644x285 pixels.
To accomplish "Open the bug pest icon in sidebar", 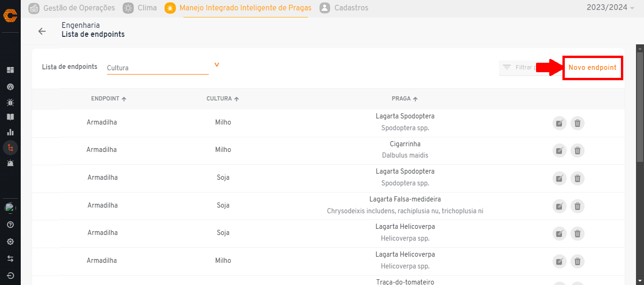I will coord(10,102).
